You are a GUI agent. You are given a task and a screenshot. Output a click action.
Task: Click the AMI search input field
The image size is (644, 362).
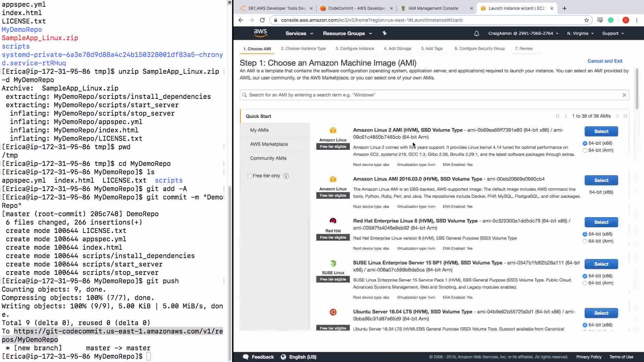click(433, 95)
